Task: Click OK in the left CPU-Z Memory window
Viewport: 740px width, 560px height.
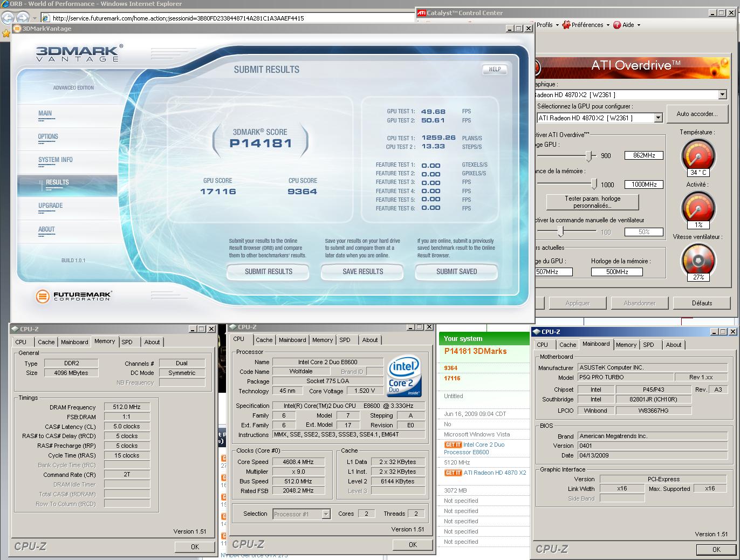Action: (195, 547)
